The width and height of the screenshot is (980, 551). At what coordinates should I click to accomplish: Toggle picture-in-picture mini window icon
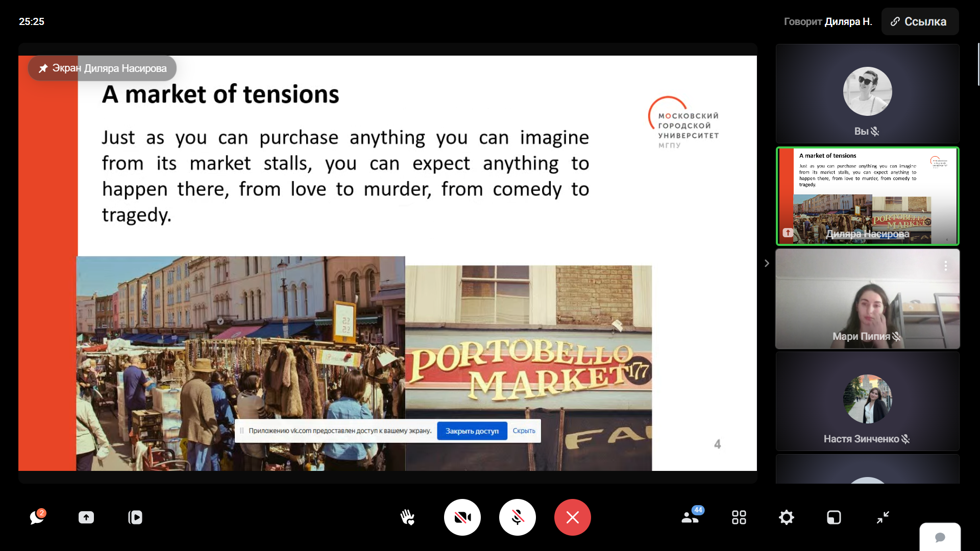[834, 517]
